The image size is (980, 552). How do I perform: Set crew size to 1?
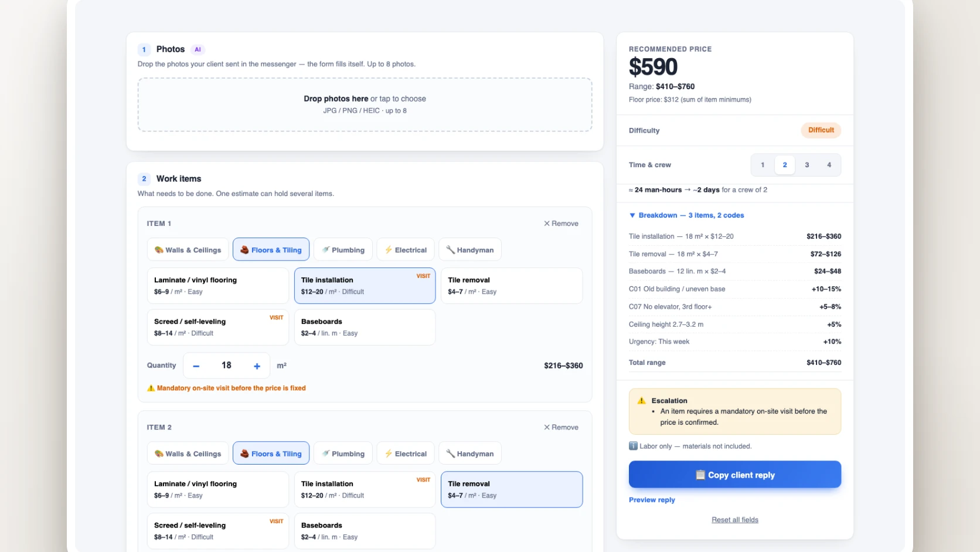763,165
